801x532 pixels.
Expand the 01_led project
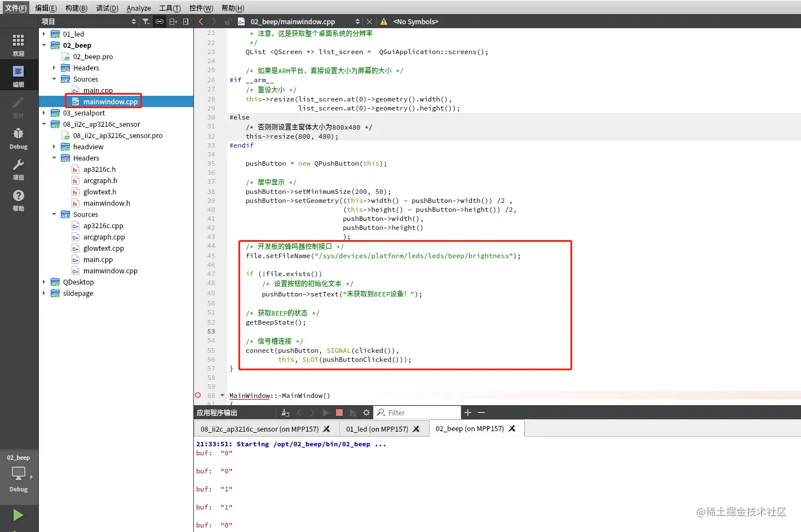44,34
